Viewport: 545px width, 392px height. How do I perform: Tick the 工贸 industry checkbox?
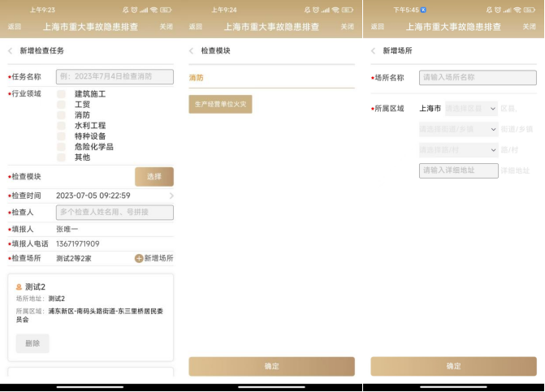point(61,105)
